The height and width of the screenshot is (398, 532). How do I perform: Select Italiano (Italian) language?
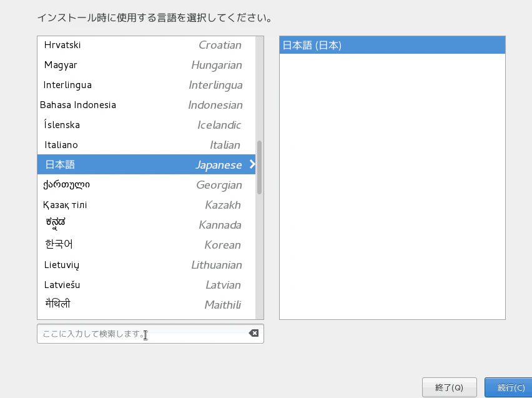pos(146,145)
